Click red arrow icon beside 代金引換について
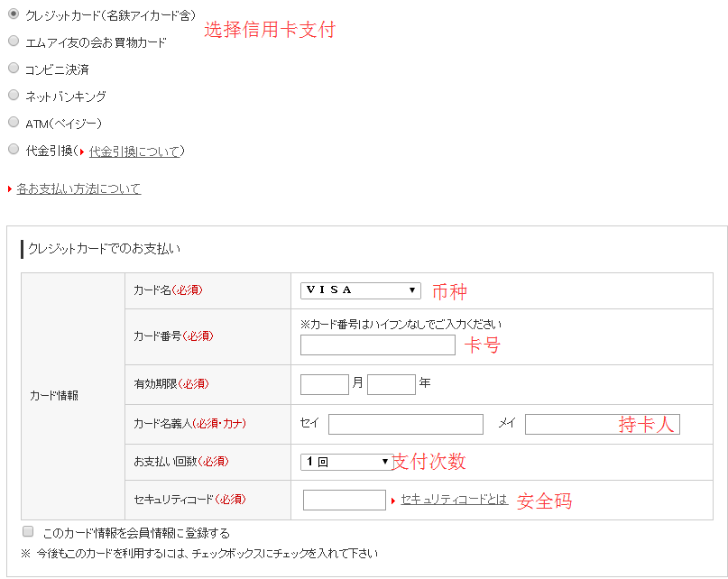This screenshot has height=579, width=728. coord(82,152)
